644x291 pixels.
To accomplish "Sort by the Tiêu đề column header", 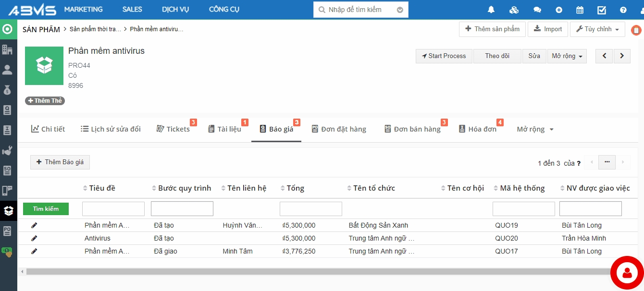I will pos(102,188).
